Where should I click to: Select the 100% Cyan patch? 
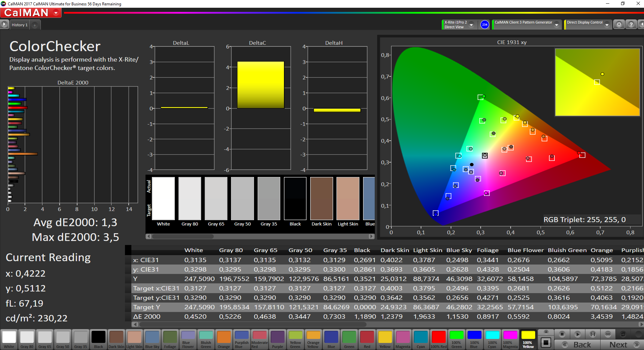[492, 339]
